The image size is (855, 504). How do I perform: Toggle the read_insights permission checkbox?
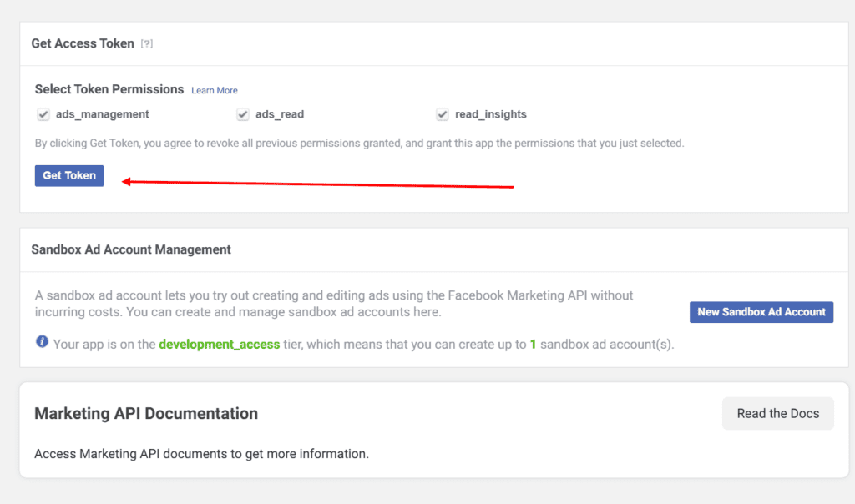[x=443, y=114]
